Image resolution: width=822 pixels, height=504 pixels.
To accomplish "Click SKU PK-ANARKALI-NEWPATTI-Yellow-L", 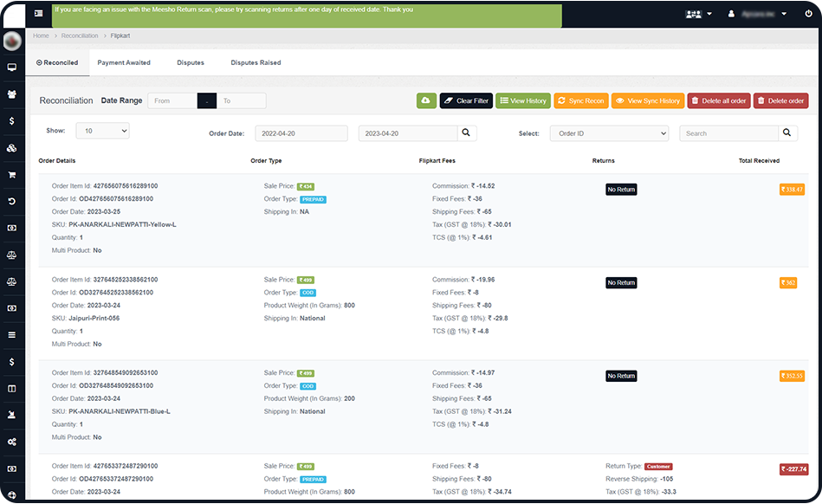I will tap(122, 225).
